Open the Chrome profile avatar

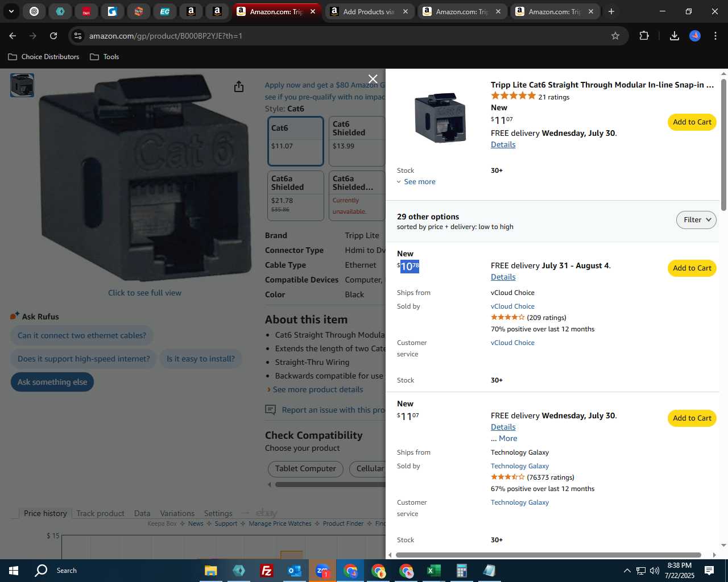[695, 36]
